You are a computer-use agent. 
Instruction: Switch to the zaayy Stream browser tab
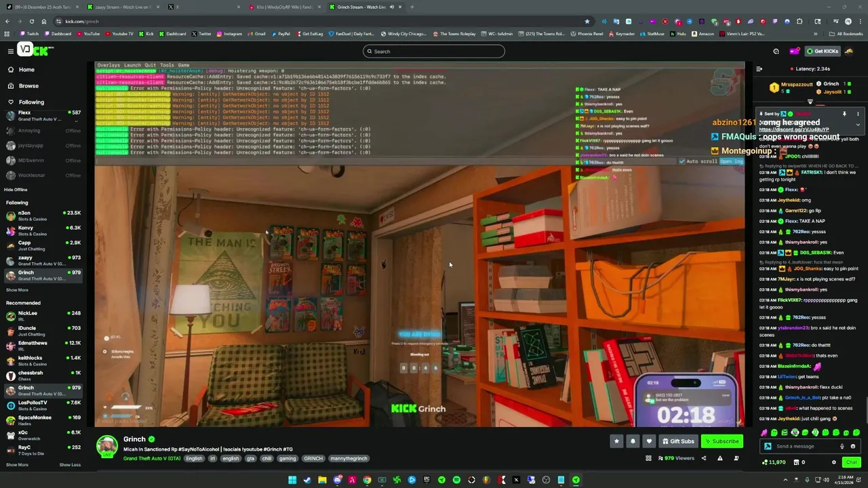point(123,7)
